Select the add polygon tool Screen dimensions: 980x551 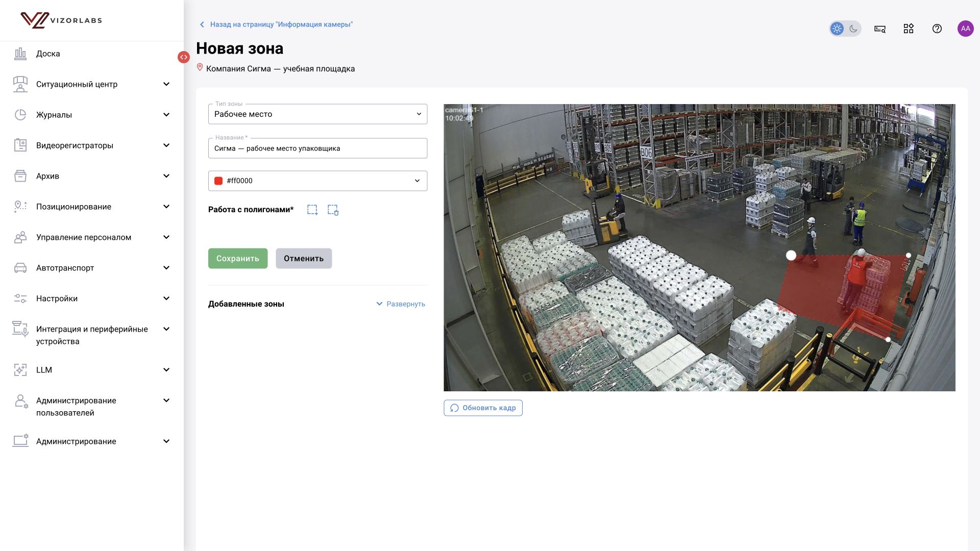(x=312, y=210)
